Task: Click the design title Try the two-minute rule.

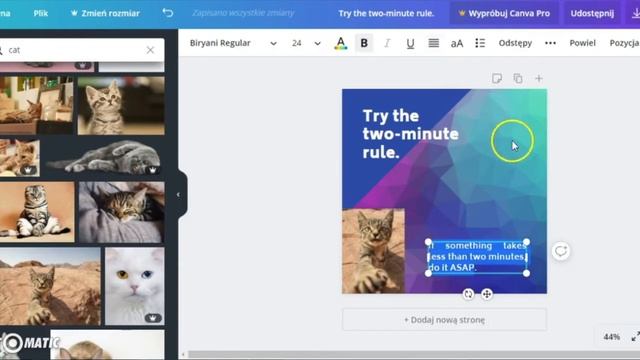Action: tap(386, 13)
